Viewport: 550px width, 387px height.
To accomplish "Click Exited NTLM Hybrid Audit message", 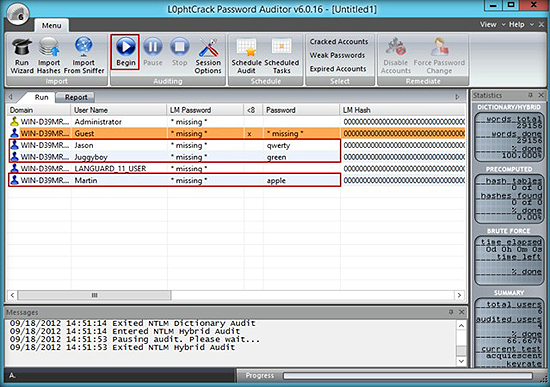I will 122,347.
